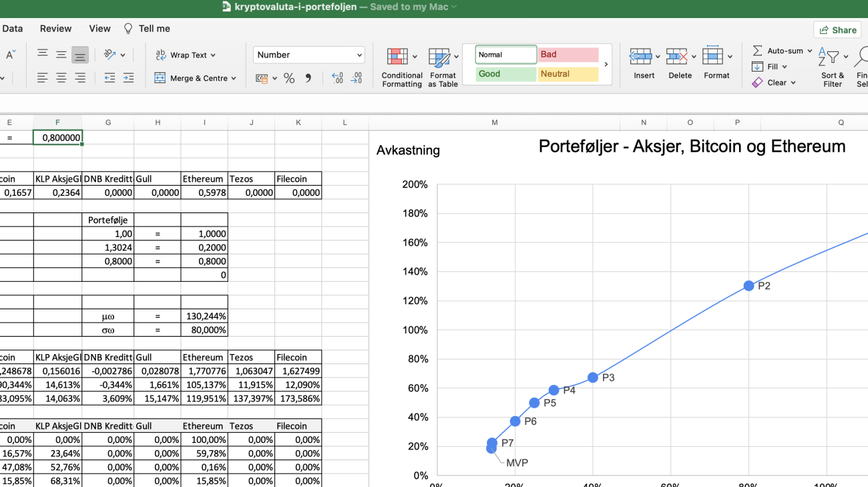Click chart data point P2
868x487 pixels.
748,286
